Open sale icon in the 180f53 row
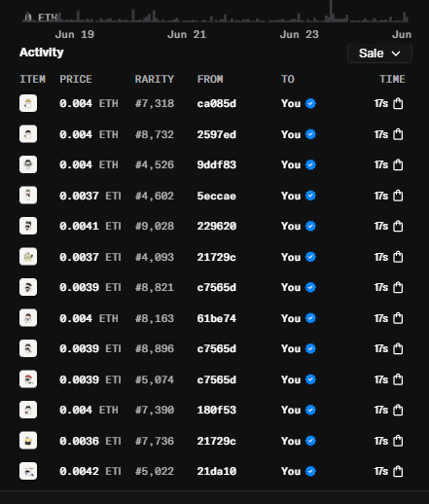 [x=398, y=410]
